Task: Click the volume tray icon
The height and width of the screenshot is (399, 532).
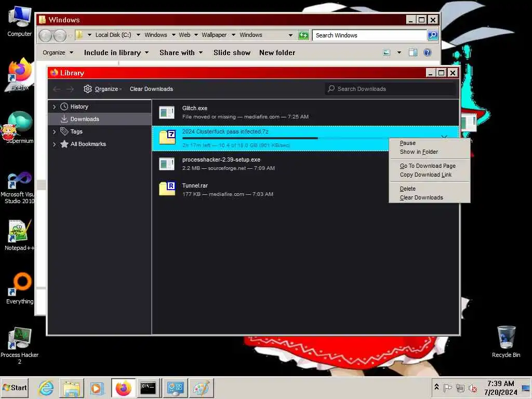Action: [473, 388]
